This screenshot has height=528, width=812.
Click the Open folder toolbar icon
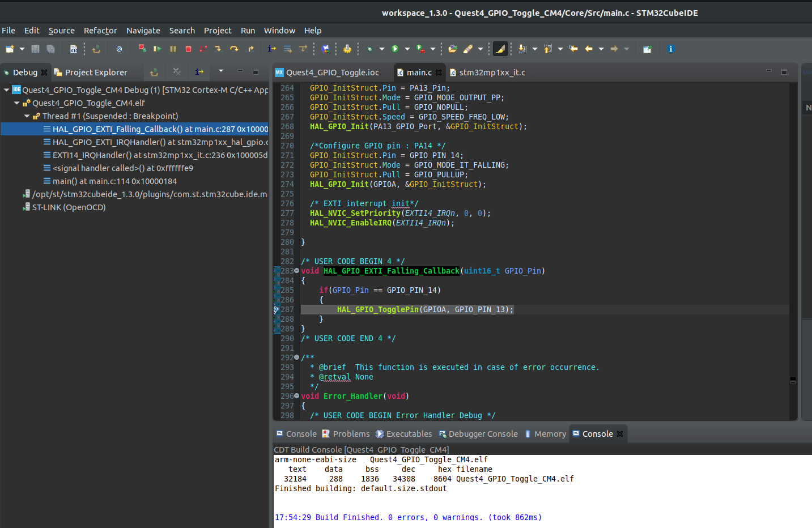tap(453, 49)
